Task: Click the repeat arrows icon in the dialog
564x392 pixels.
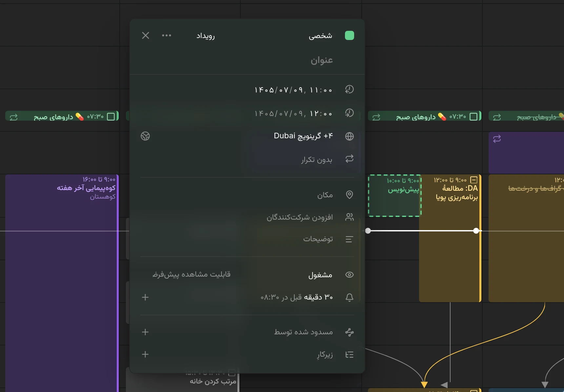Action: [350, 159]
